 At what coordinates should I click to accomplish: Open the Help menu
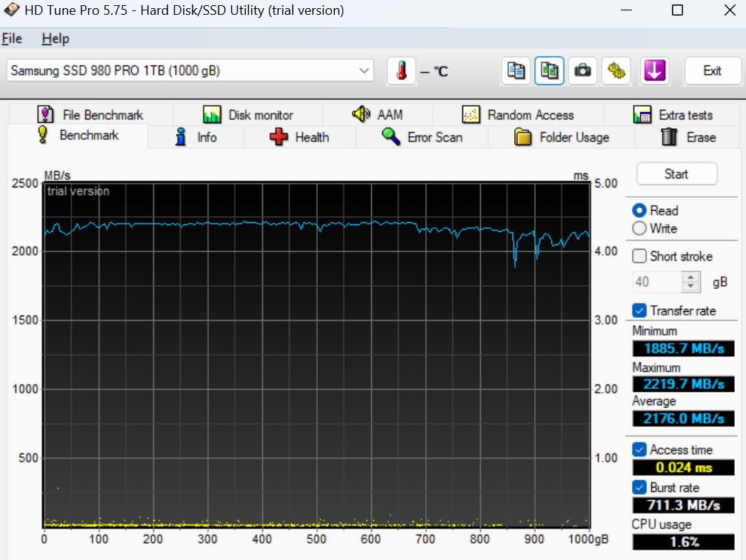(x=55, y=39)
